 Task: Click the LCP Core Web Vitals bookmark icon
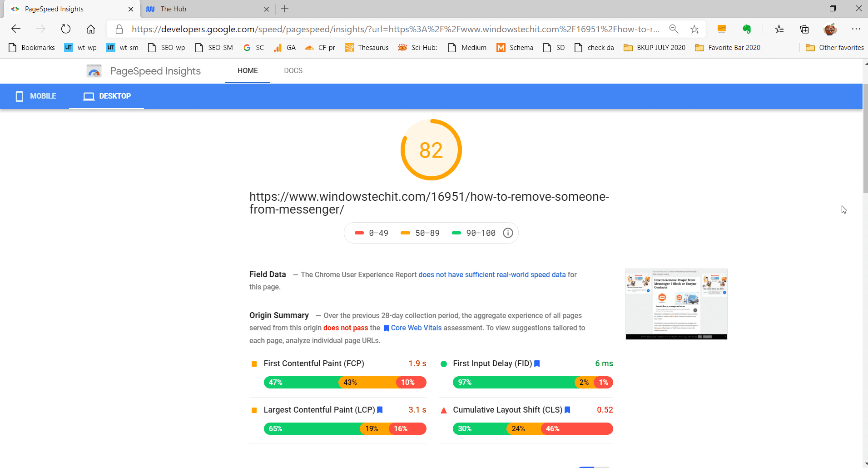coord(380,410)
